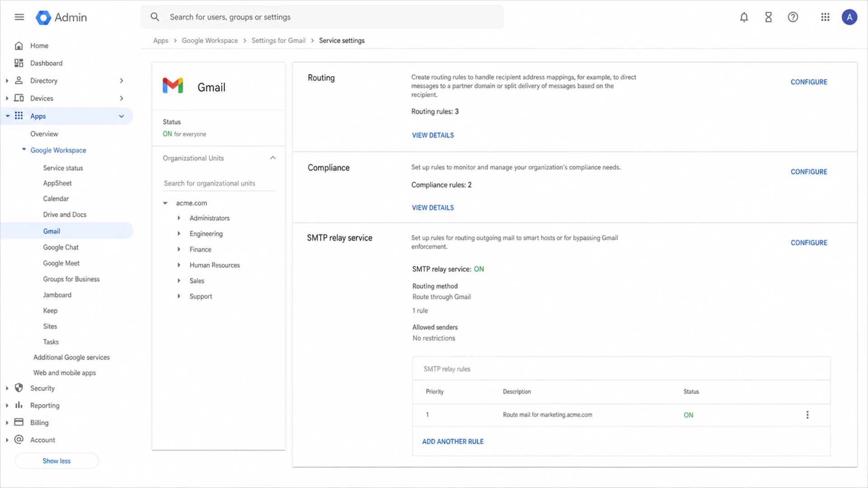Viewport: 868px width, 488px height.
Task: Open Jamboard in the sidebar
Action: (x=57, y=295)
